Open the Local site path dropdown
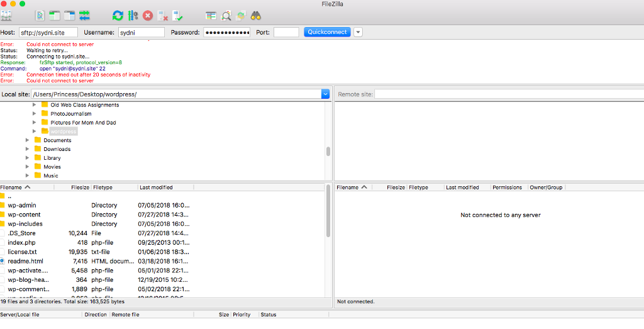 325,94
